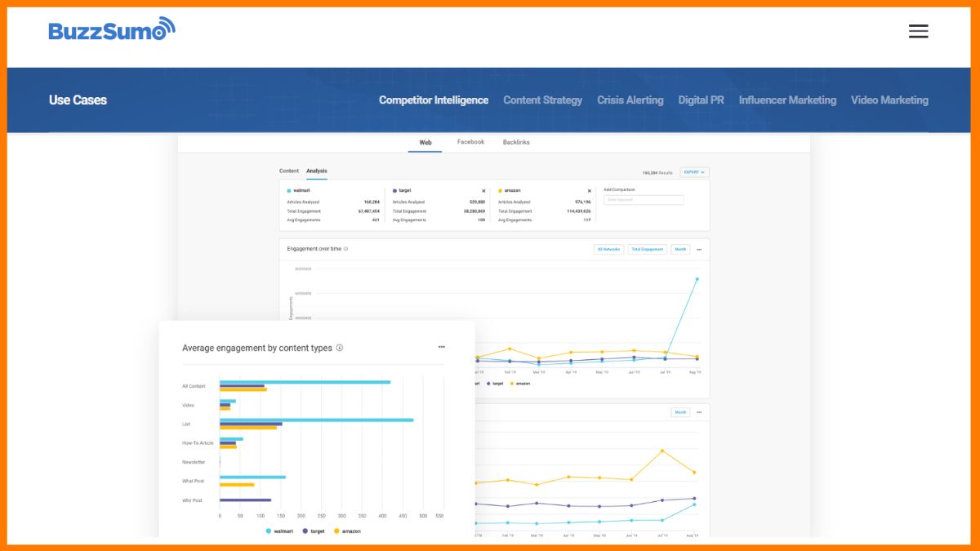
Task: Open the hamburger menu in the header
Action: (918, 31)
